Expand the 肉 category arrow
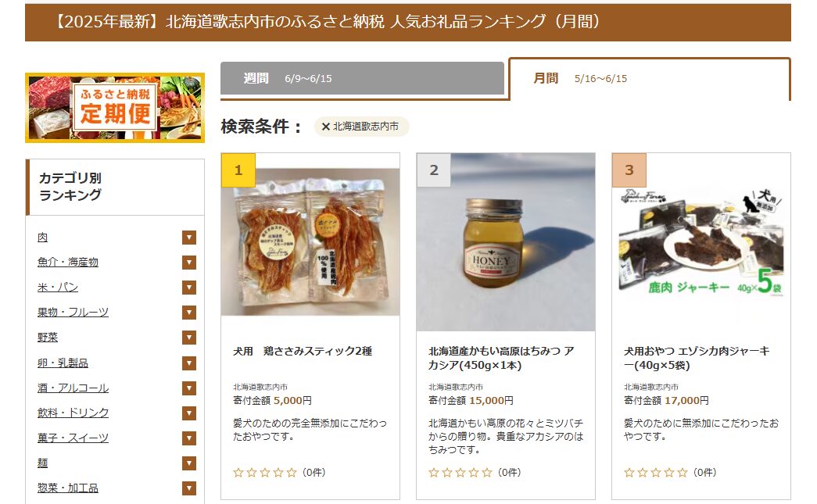The image size is (817, 504). click(189, 238)
